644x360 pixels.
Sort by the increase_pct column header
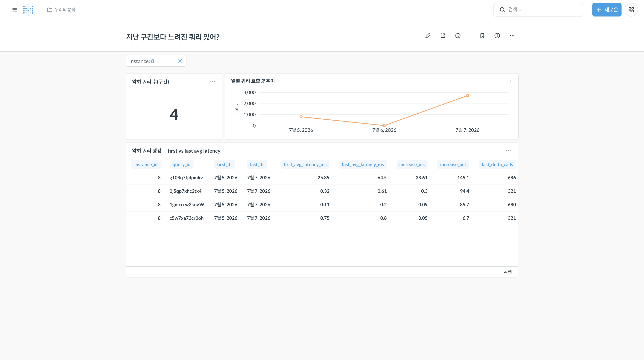coord(453,164)
